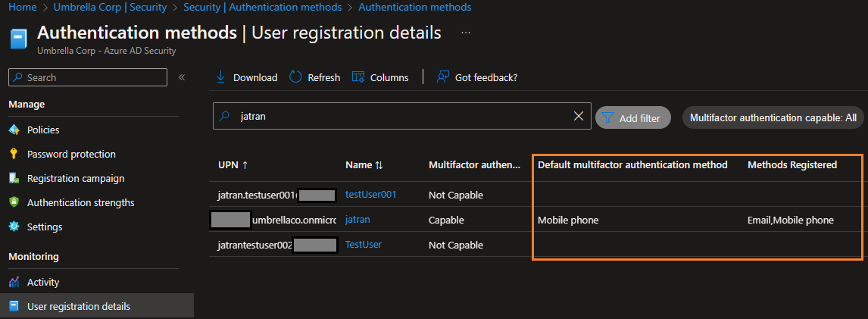This screenshot has height=319, width=868.
Task: Click the Refresh button label
Action: 324,77
